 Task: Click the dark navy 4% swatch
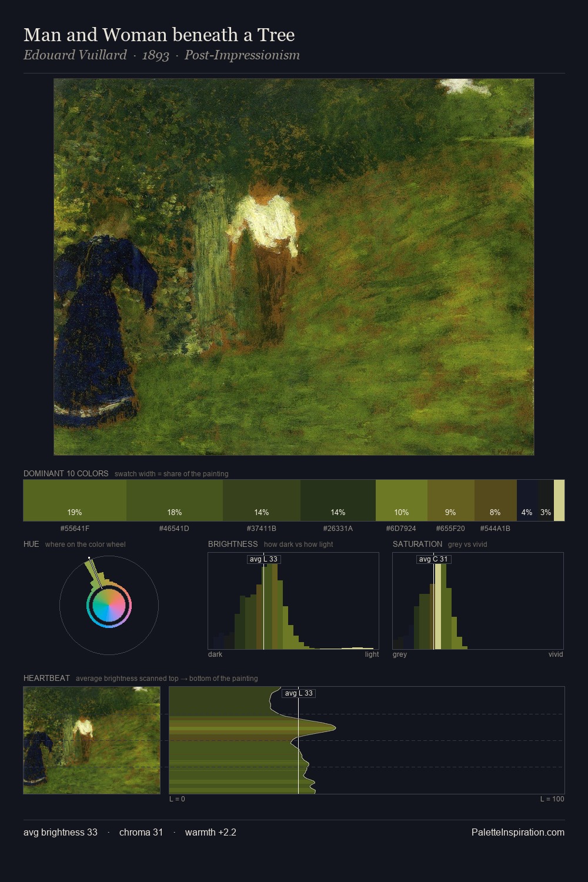click(x=527, y=500)
